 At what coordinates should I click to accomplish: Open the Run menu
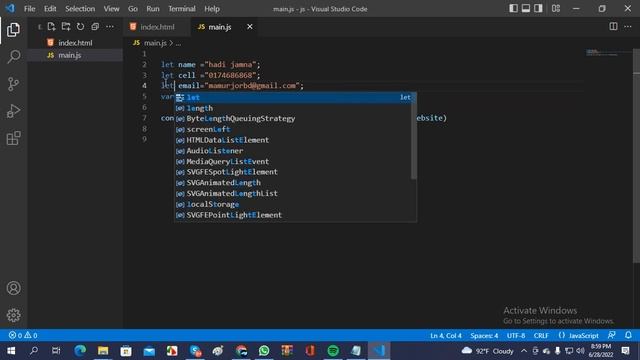[x=153, y=9]
